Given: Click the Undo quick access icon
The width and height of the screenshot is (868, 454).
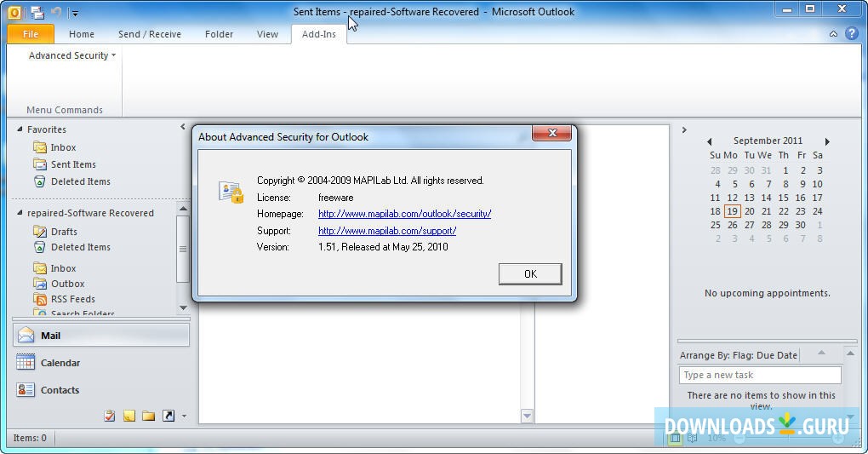Looking at the screenshot, I should click(56, 12).
